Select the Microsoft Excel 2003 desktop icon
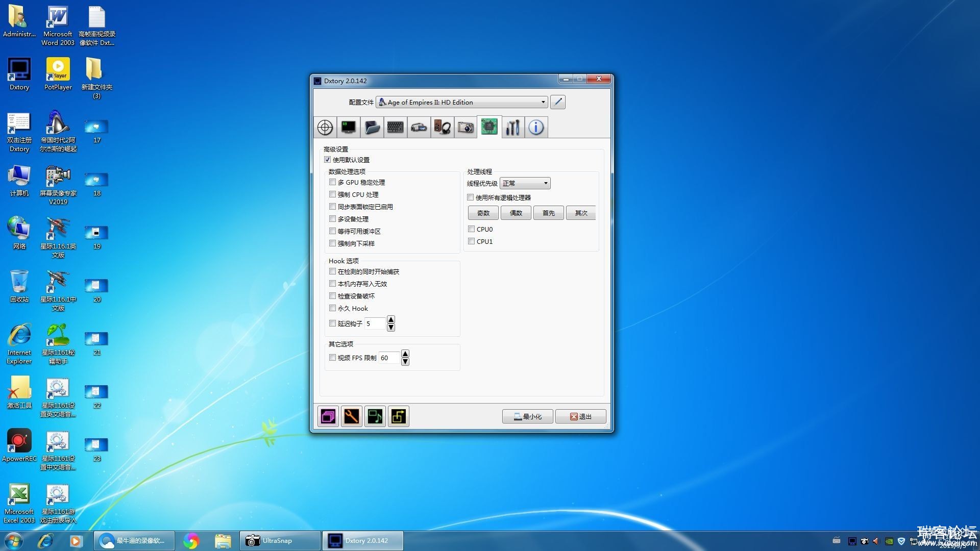Image resolution: width=980 pixels, height=551 pixels. click(x=19, y=503)
